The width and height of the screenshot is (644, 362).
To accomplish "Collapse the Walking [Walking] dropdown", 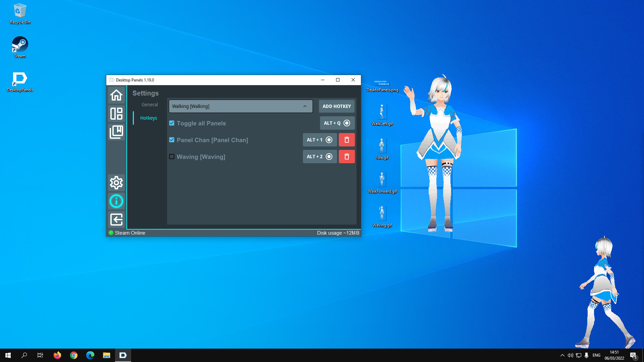I will (x=305, y=106).
